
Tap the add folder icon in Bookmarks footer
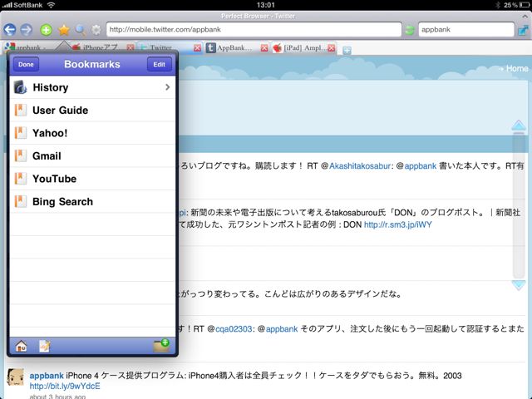161,346
